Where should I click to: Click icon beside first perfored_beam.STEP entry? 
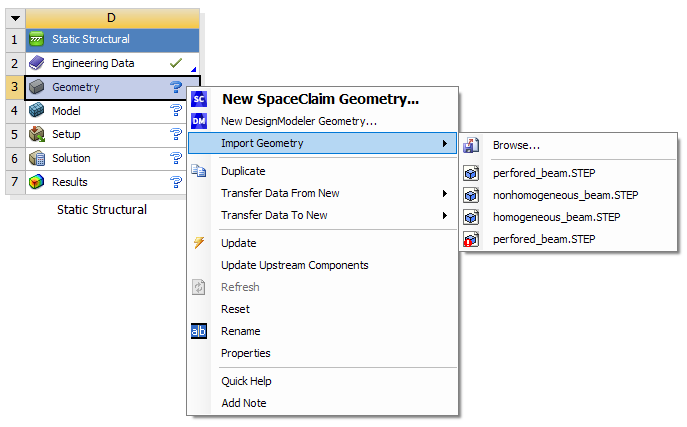(x=471, y=173)
